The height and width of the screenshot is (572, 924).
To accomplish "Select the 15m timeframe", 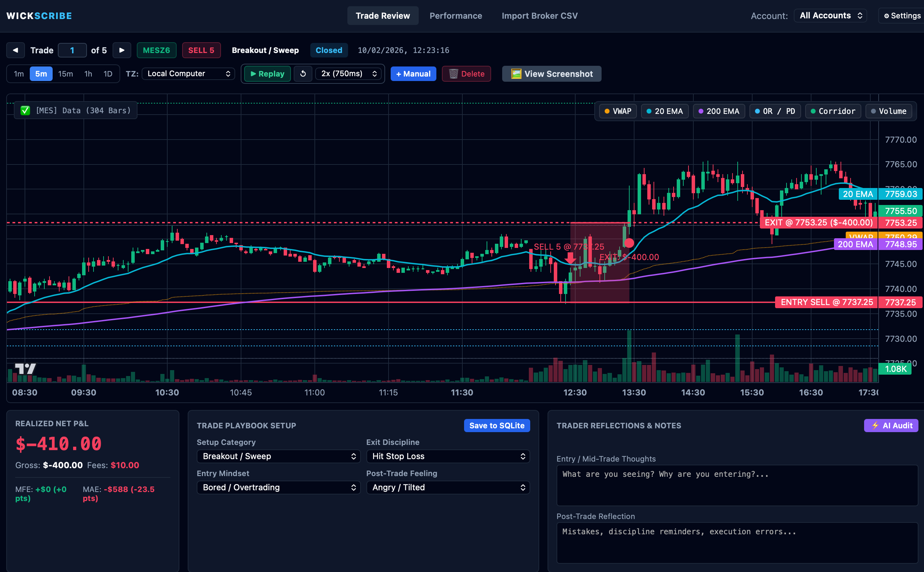I will tap(65, 74).
